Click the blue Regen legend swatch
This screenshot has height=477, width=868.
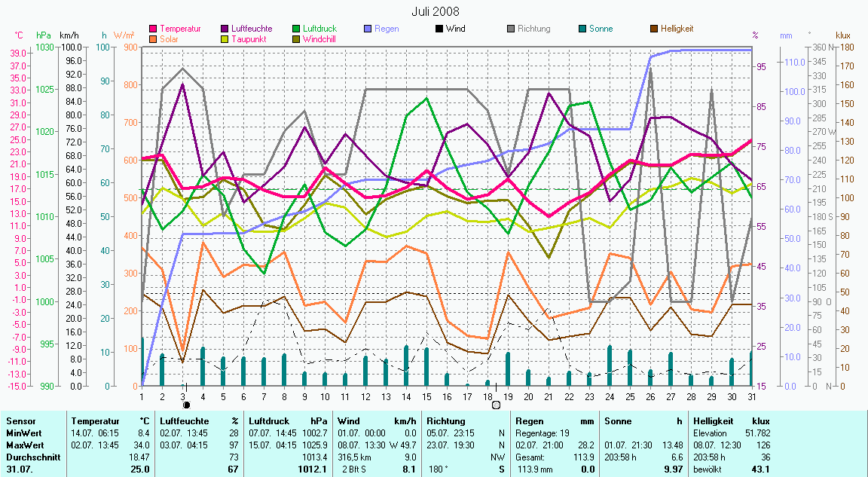[368, 29]
